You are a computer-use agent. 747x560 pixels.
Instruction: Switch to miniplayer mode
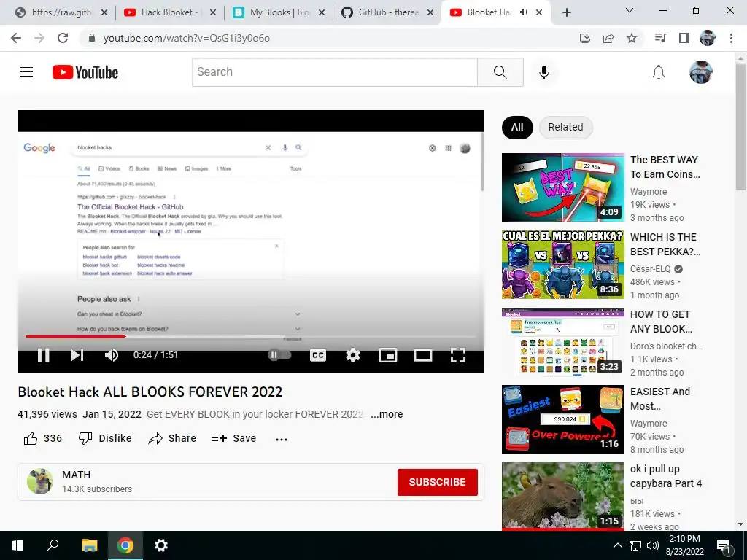pos(388,355)
